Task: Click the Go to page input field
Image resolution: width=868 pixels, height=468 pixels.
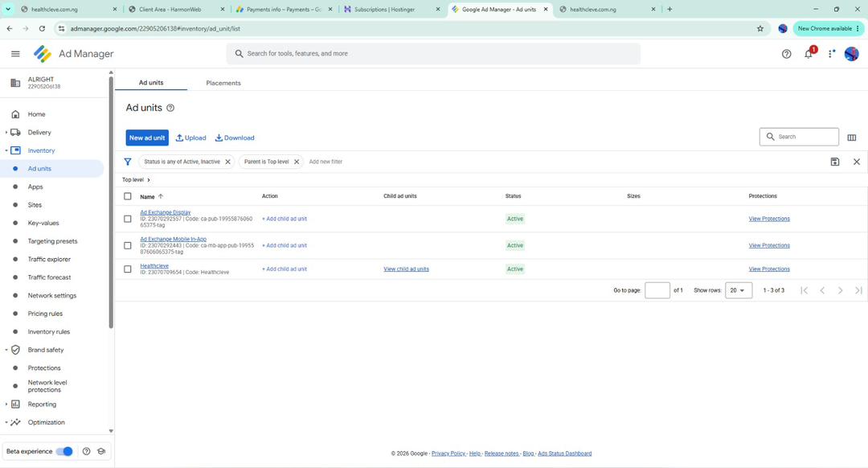Action: [x=657, y=290]
